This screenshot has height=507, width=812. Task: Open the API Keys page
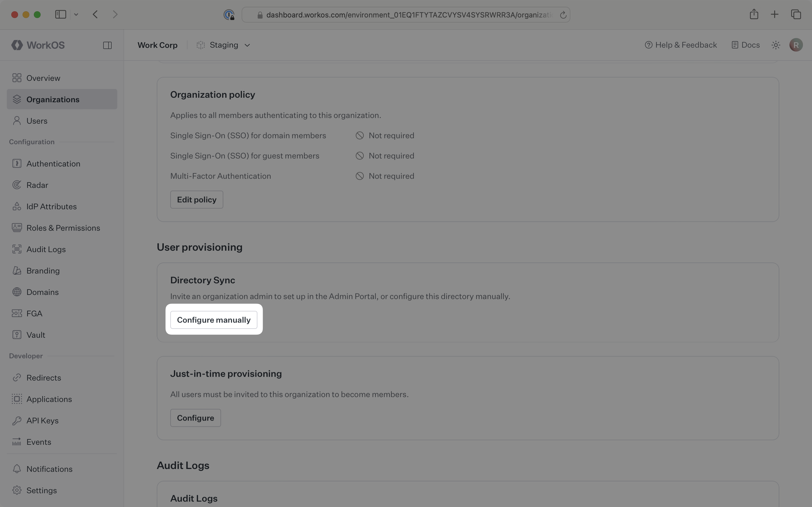click(42, 421)
